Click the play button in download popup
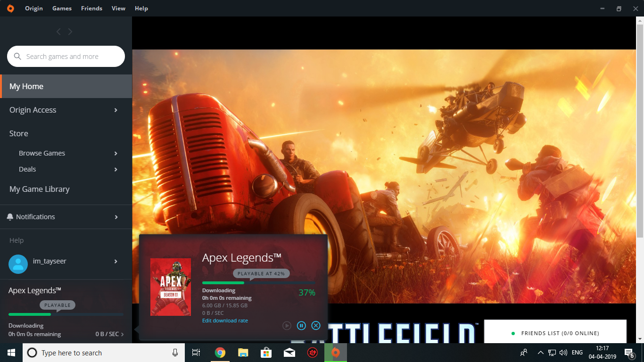This screenshot has width=644, height=362. [287, 325]
